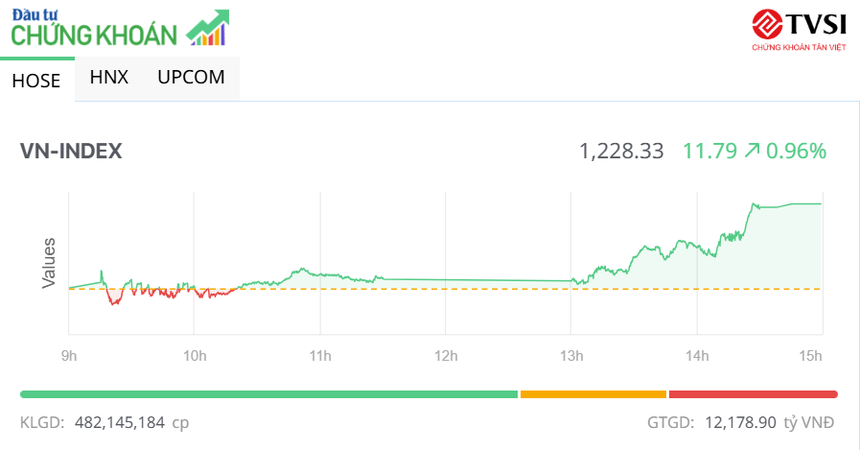Image resolution: width=860 pixels, height=450 pixels.
Task: Click the 11.79 point change figure
Action: point(710,151)
